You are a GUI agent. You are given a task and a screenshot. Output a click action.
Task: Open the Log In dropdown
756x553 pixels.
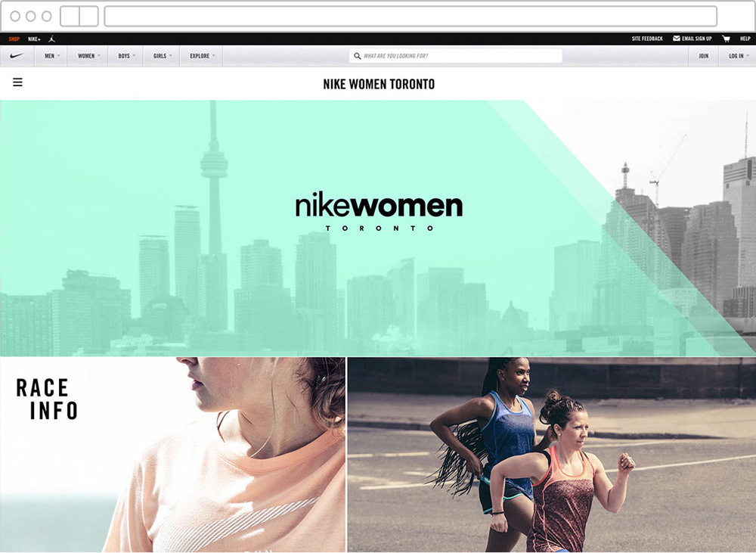click(738, 56)
